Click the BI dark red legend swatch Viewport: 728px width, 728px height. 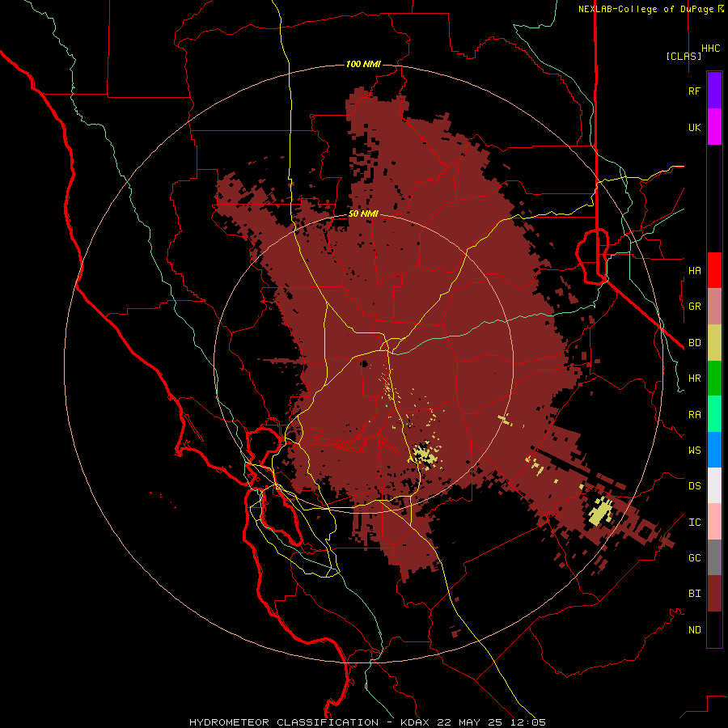(714, 594)
